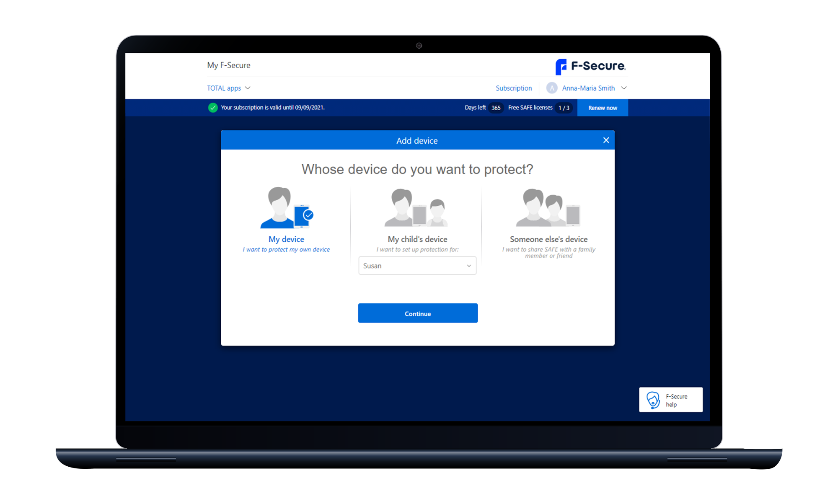Select the Someone else's device illustration
The height and width of the screenshot is (504, 838).
tap(548, 207)
